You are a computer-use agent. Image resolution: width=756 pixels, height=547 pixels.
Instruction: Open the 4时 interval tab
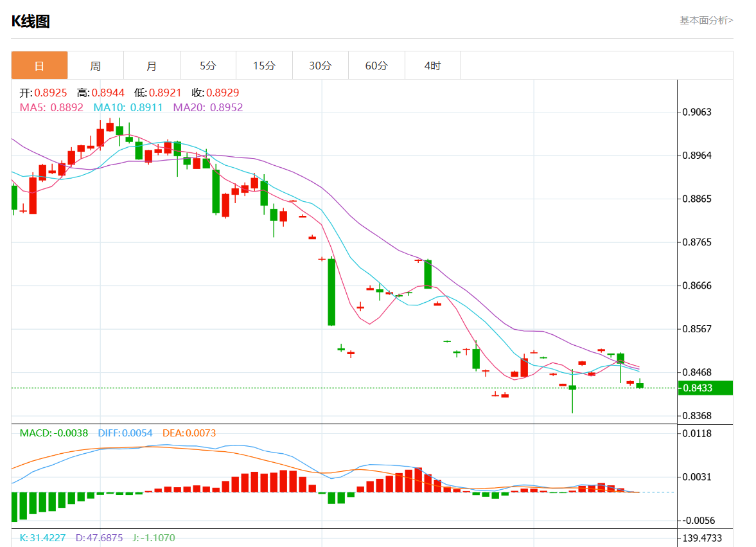[x=432, y=66]
